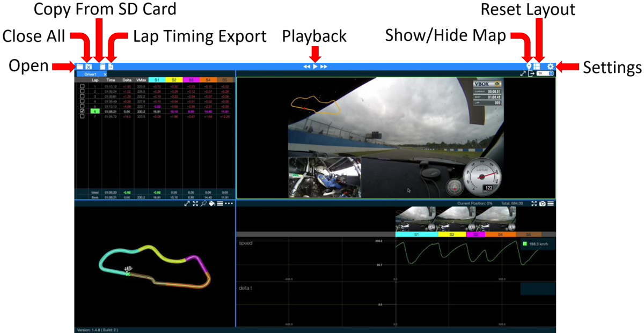Click the Close All icon

coord(89,66)
